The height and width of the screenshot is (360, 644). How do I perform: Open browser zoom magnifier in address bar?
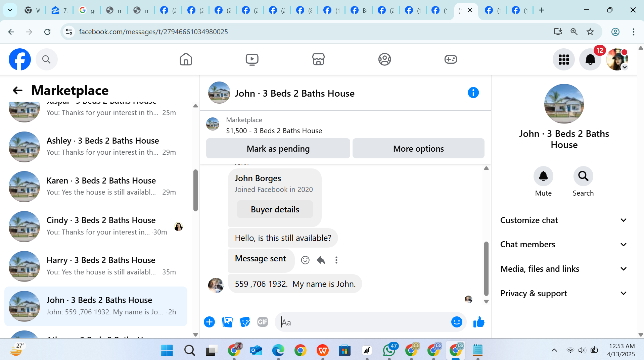[x=574, y=32]
